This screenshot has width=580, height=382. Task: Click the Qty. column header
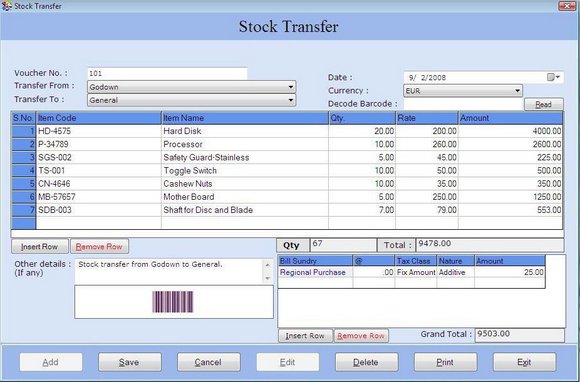[x=362, y=118]
